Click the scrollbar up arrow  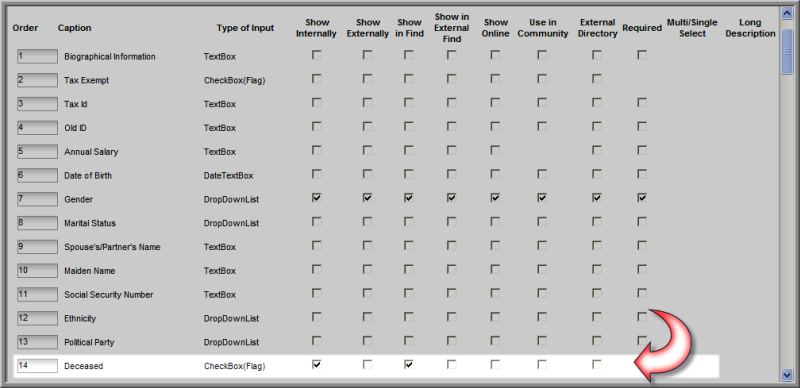click(786, 14)
